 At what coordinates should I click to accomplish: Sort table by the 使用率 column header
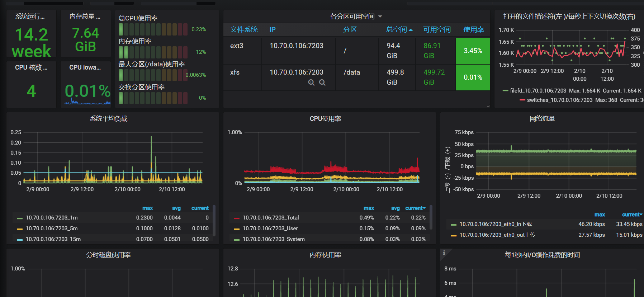(474, 29)
